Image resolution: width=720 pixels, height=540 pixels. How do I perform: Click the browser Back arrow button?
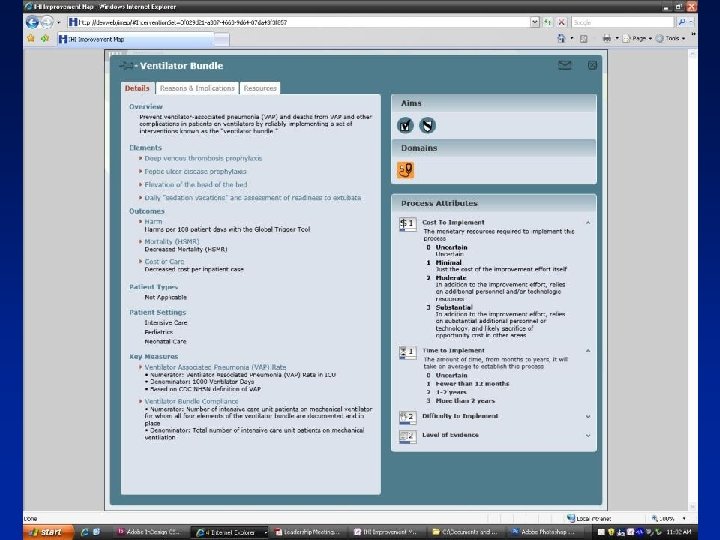32,22
